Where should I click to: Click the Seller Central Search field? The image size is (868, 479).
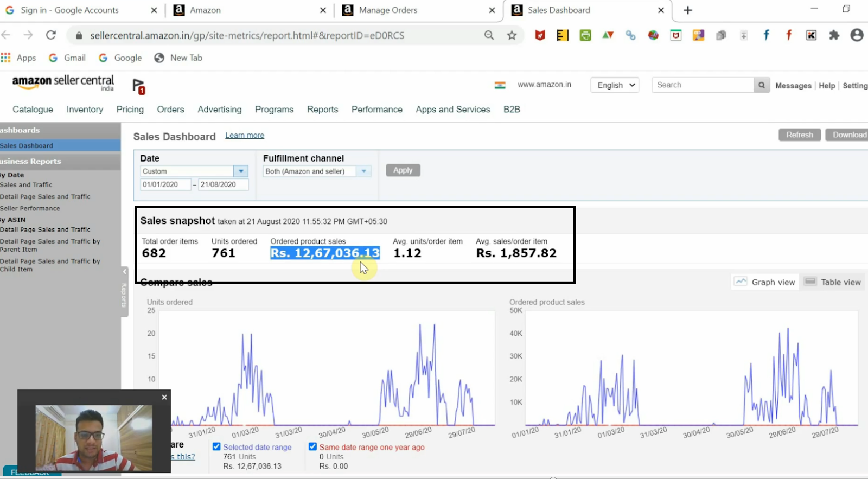click(x=703, y=85)
